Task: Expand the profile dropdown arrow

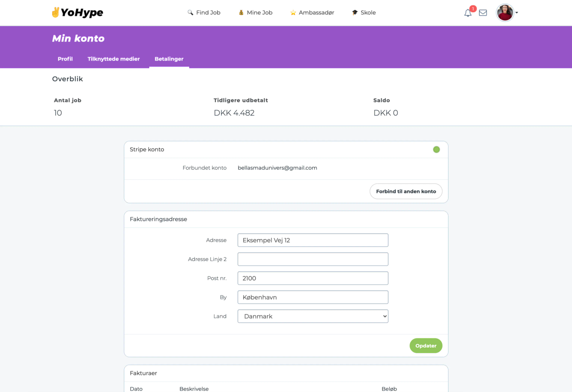Action: click(x=517, y=13)
